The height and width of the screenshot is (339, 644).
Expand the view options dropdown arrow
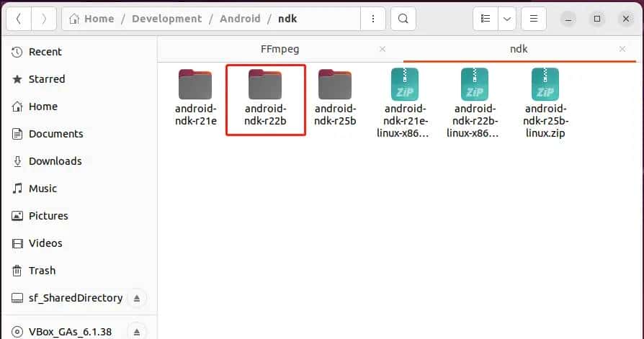[507, 19]
